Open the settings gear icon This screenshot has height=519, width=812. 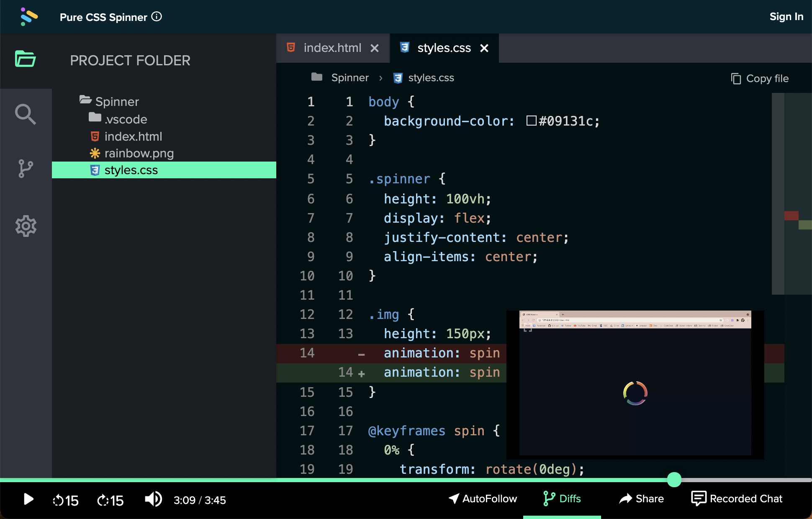[26, 226]
